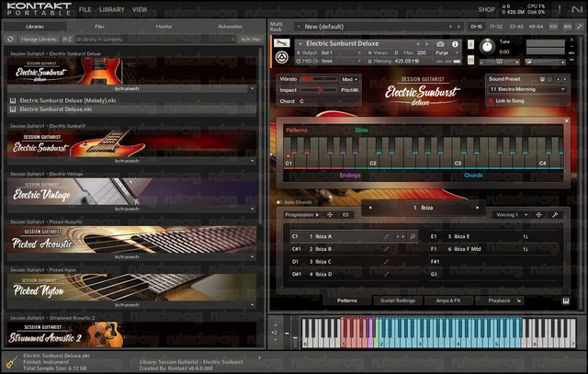Open the Vibrato Med dropdown
Image resolution: width=588 pixels, height=374 pixels.
coord(349,79)
